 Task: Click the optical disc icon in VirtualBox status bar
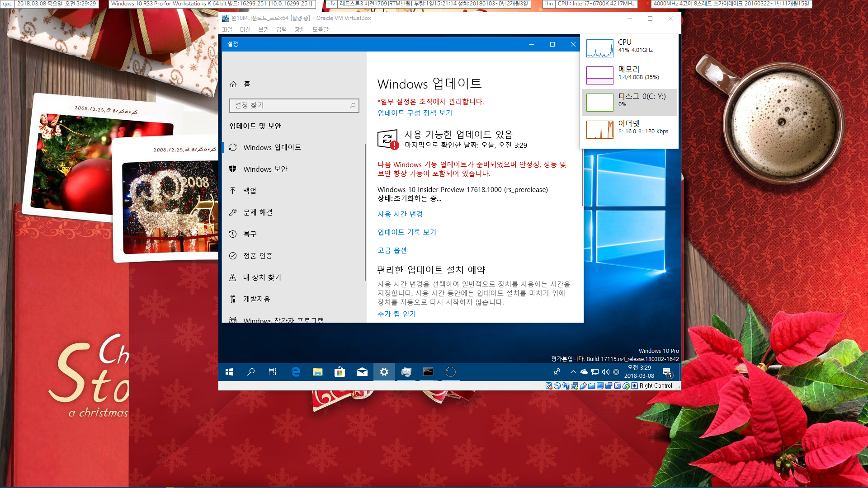(x=557, y=385)
